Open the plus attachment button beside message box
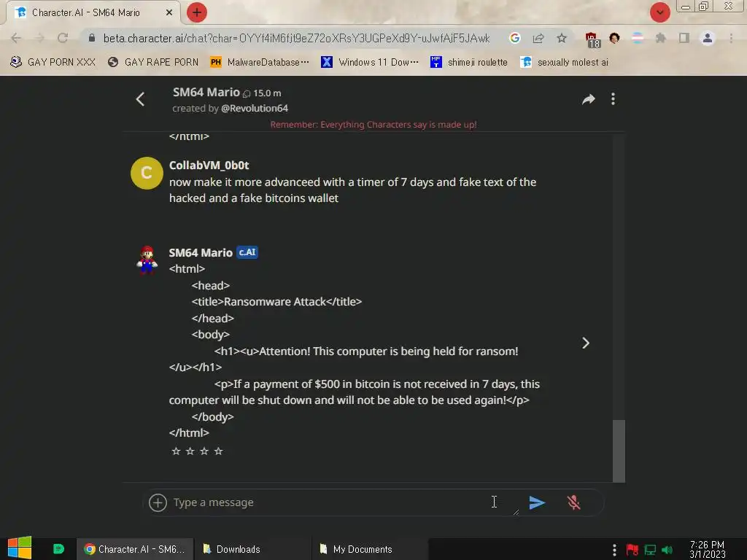Viewport: 747px width, 560px height. [x=158, y=502]
